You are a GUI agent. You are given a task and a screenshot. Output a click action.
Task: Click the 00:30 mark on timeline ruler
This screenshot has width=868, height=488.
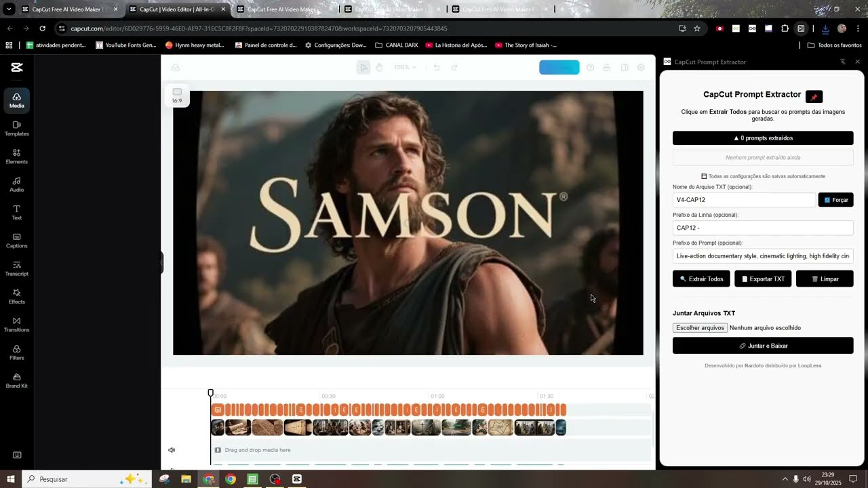coord(328,396)
